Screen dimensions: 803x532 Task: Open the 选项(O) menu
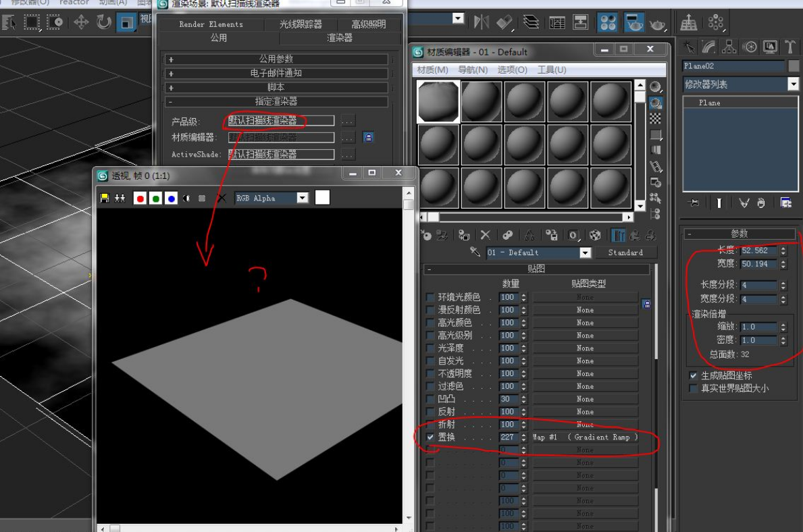point(512,70)
